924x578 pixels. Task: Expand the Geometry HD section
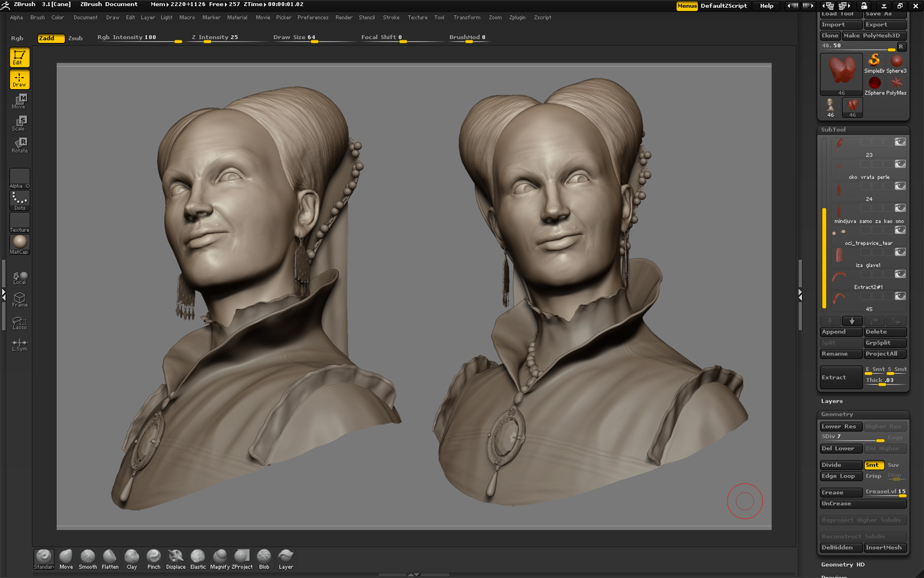click(x=843, y=565)
